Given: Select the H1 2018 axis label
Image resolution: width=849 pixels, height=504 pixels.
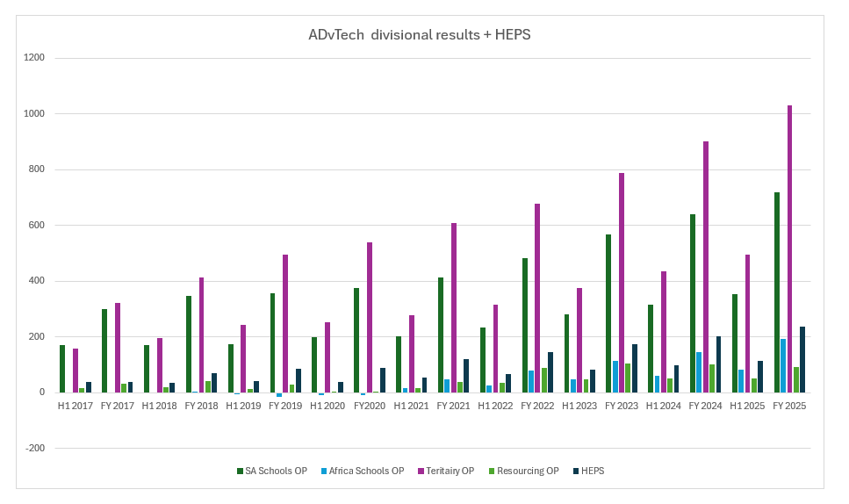Looking at the screenshot, I should coord(159,406).
